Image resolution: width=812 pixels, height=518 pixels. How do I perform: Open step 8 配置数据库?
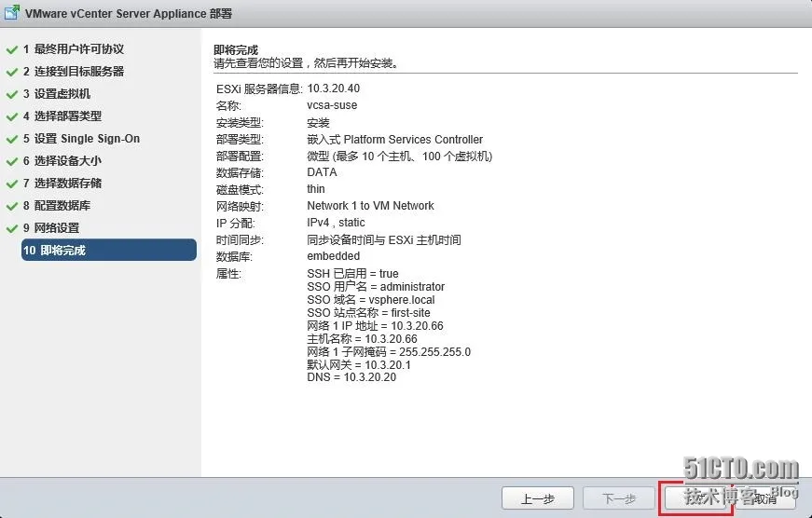click(57, 206)
